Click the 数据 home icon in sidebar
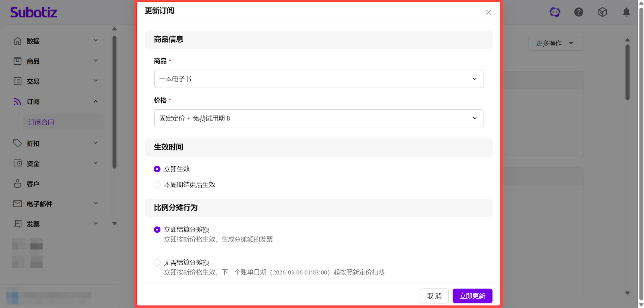Image resolution: width=644 pixels, height=308 pixels. pyautogui.click(x=18, y=41)
